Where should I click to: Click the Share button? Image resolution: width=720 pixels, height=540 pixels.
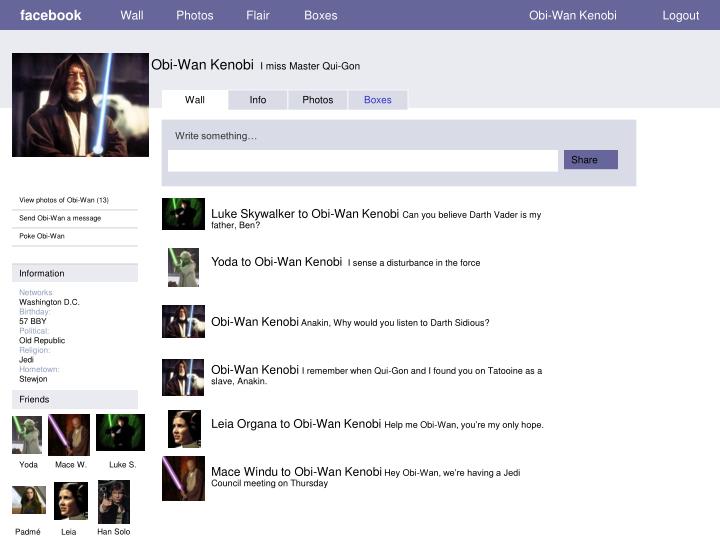pyautogui.click(x=591, y=160)
